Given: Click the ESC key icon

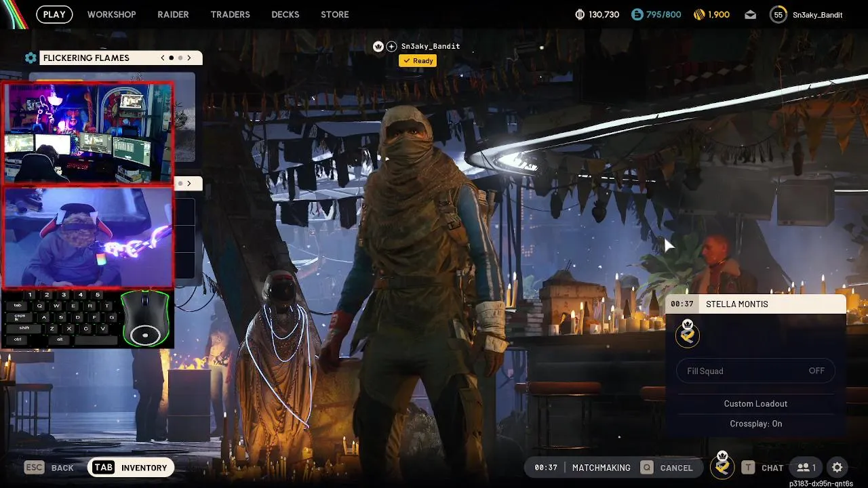Looking at the screenshot, I should point(35,467).
